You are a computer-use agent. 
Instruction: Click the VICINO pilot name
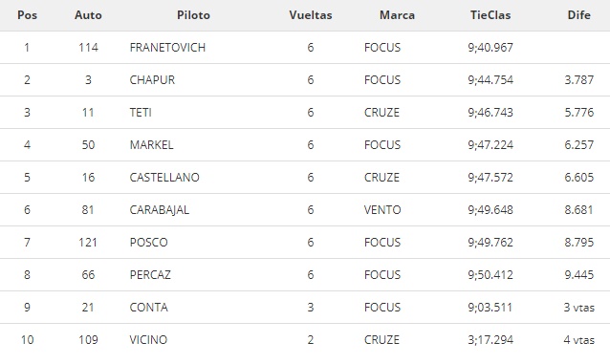(x=148, y=340)
